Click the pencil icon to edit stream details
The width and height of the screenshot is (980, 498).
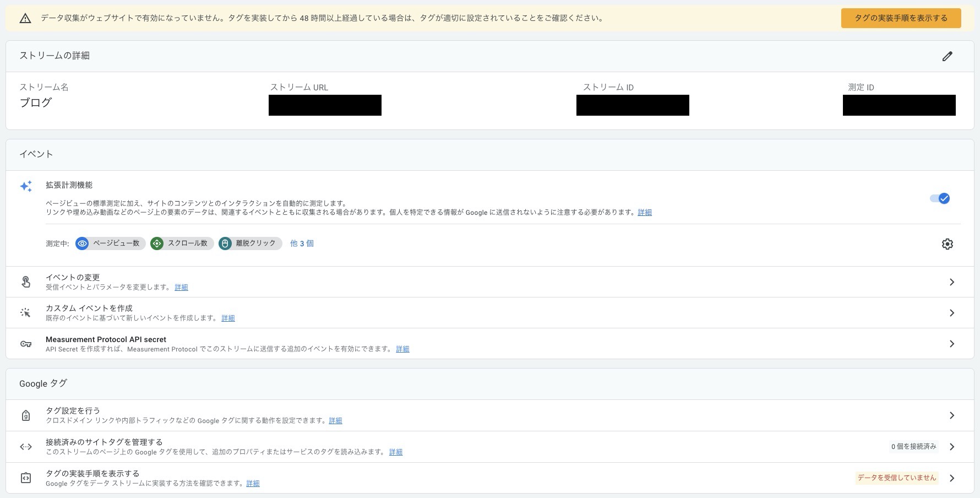click(948, 56)
